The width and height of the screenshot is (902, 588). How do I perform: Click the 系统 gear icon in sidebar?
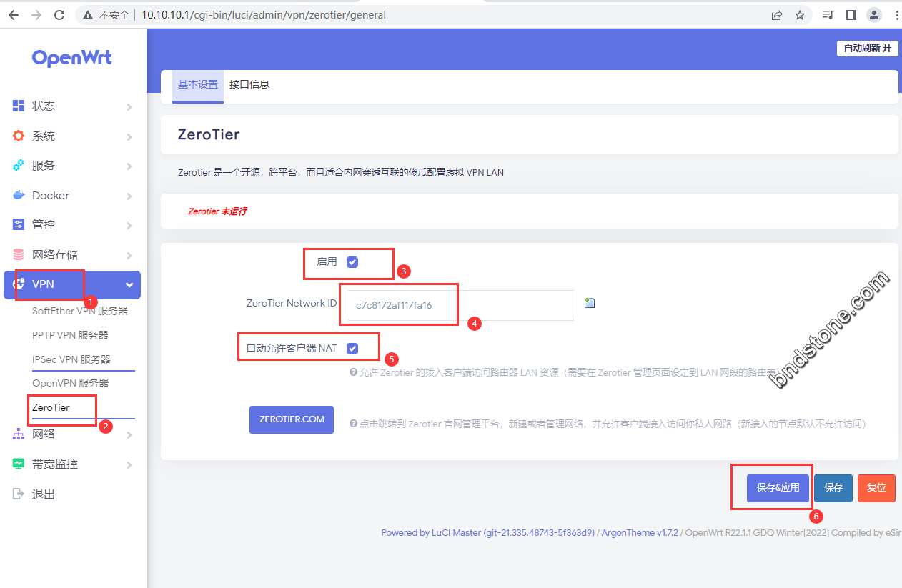19,136
